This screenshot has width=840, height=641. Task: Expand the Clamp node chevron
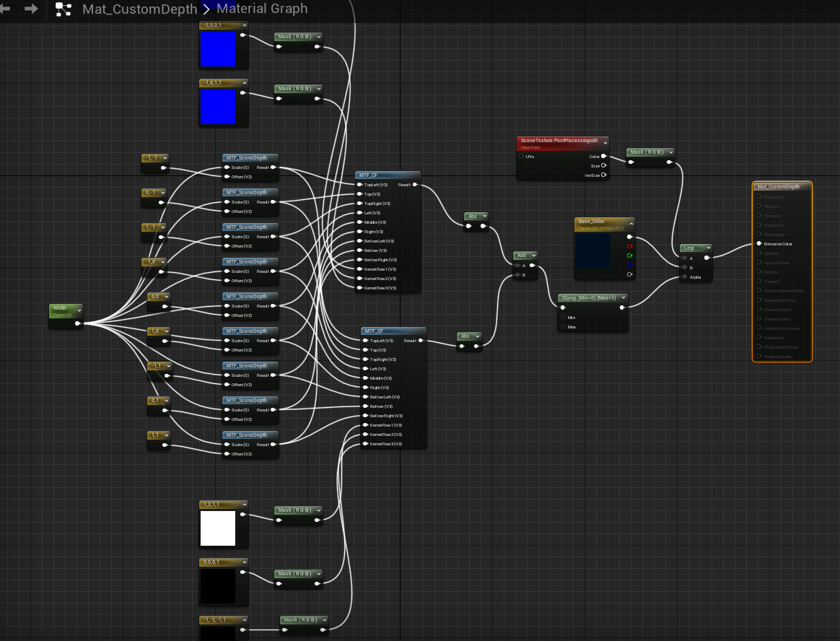(623, 297)
